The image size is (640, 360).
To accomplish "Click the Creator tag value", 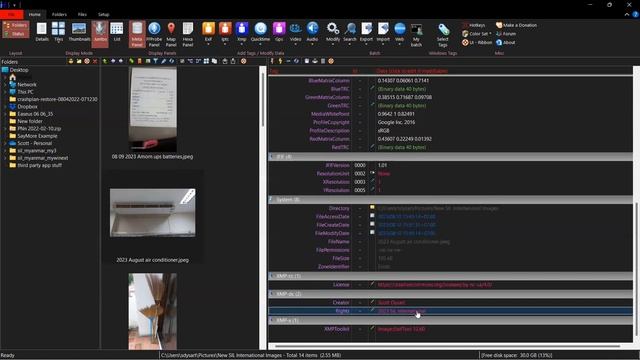I will pyautogui.click(x=391, y=302).
